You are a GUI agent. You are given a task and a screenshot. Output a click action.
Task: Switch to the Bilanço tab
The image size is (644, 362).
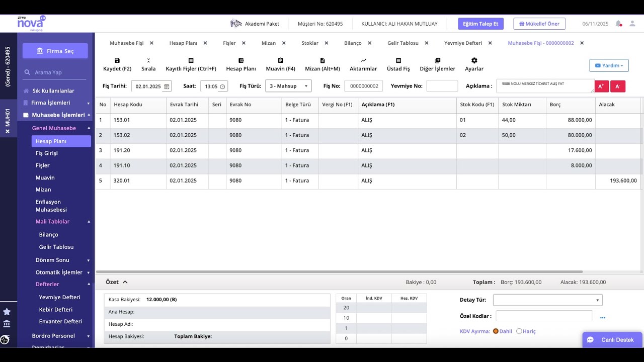click(353, 43)
